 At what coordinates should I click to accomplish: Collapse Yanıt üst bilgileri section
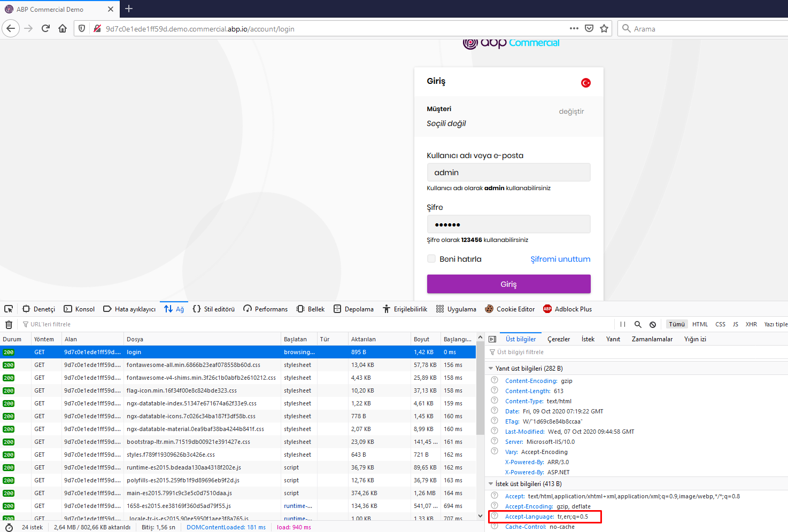491,369
